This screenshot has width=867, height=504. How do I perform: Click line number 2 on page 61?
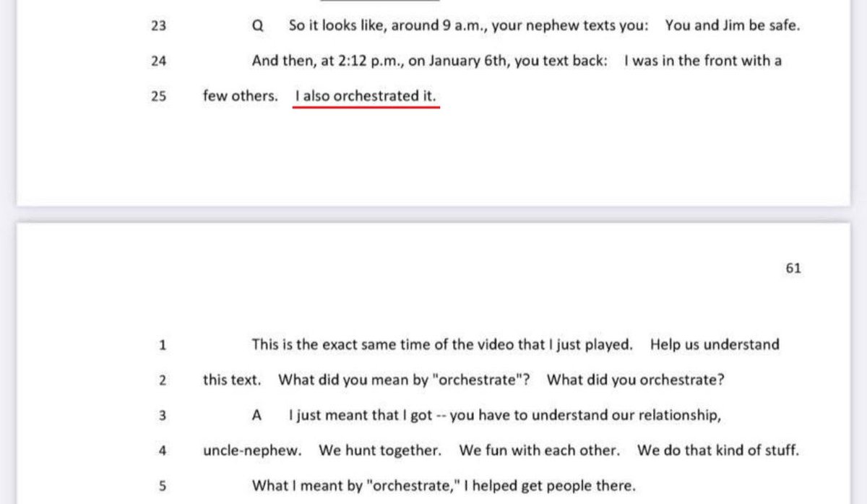point(162,380)
